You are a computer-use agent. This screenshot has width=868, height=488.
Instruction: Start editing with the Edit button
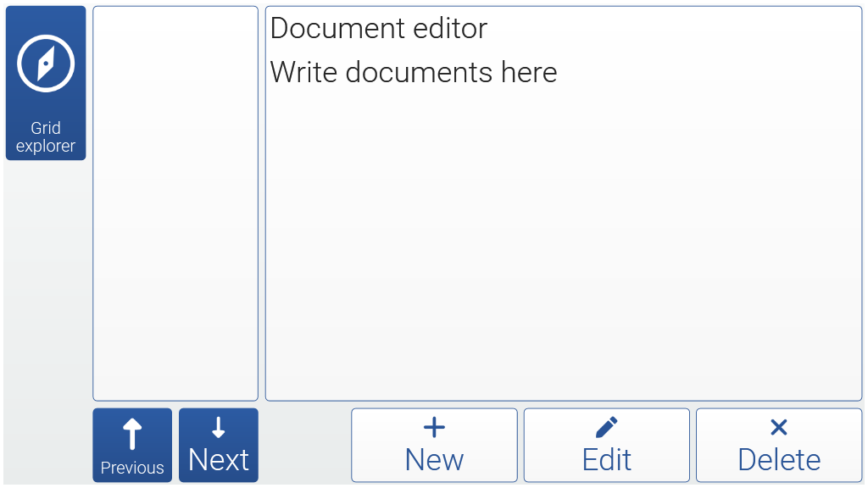tap(606, 446)
